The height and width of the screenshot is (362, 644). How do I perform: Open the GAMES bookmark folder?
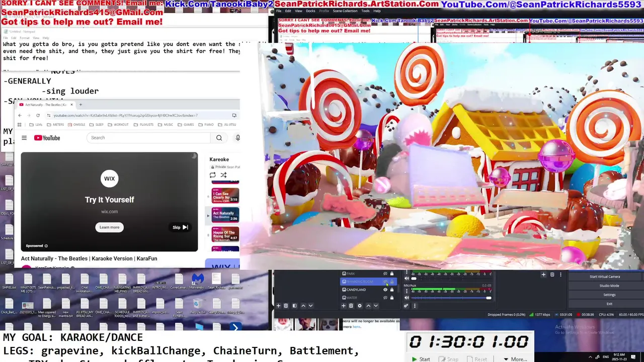point(185,125)
